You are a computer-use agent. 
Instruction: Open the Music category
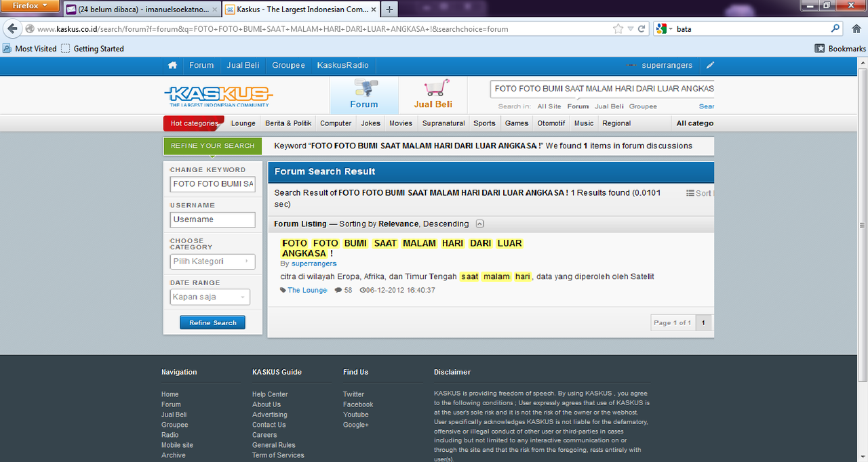click(584, 123)
